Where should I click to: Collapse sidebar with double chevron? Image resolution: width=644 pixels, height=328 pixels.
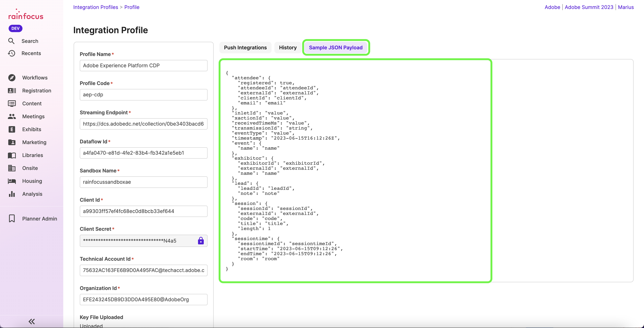click(x=31, y=321)
